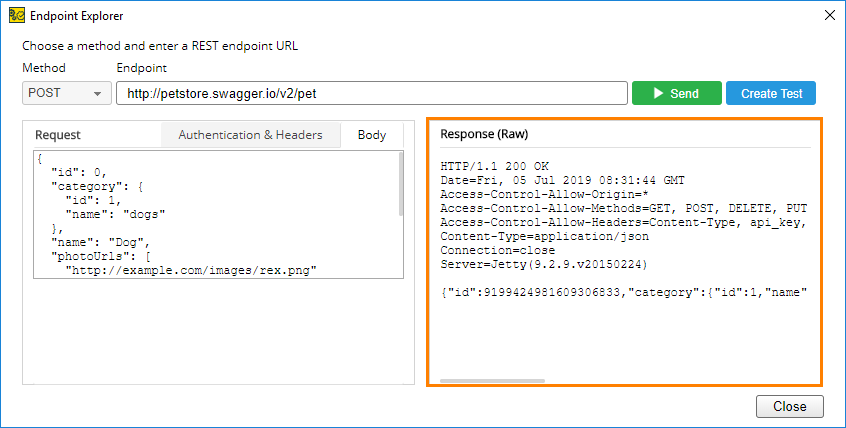Click the Content-Type=application/json header line

coord(544,236)
